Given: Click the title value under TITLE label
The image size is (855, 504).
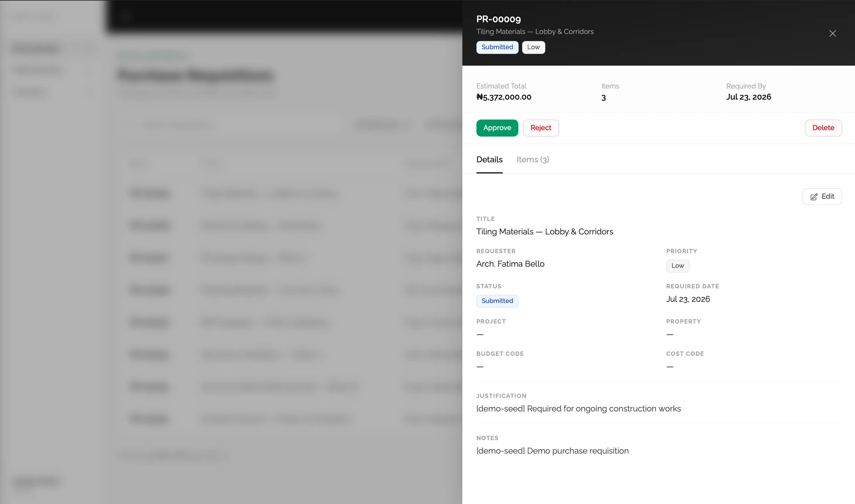Looking at the screenshot, I should click(x=545, y=231).
